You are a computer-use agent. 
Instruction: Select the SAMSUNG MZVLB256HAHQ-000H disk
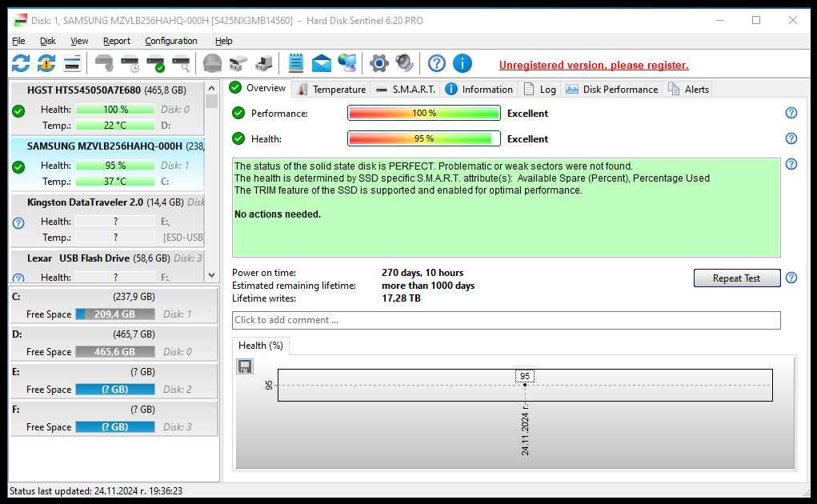(106, 164)
